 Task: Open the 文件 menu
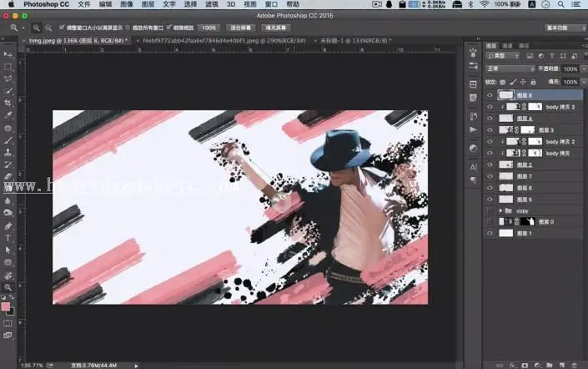[84, 4]
